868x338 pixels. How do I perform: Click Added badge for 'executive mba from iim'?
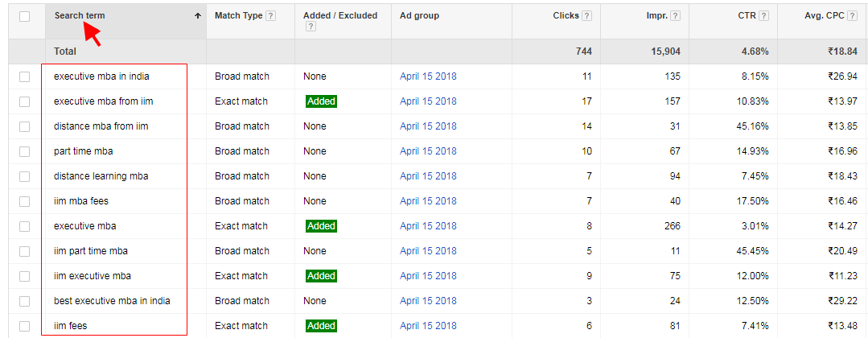(321, 101)
